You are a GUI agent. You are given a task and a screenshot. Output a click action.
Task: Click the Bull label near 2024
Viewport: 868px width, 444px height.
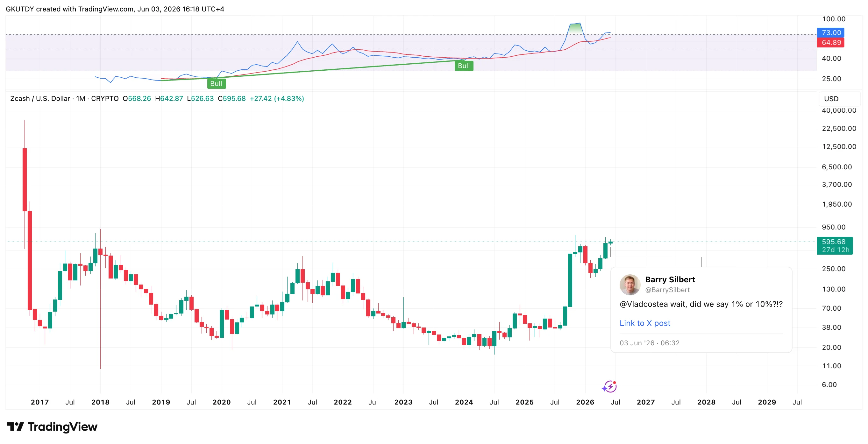point(464,66)
